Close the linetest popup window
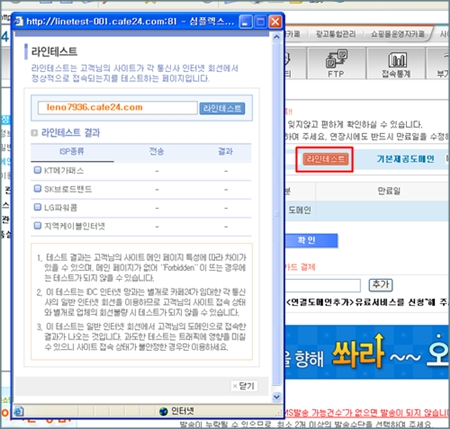This screenshot has height=429, width=450. [x=275, y=22]
